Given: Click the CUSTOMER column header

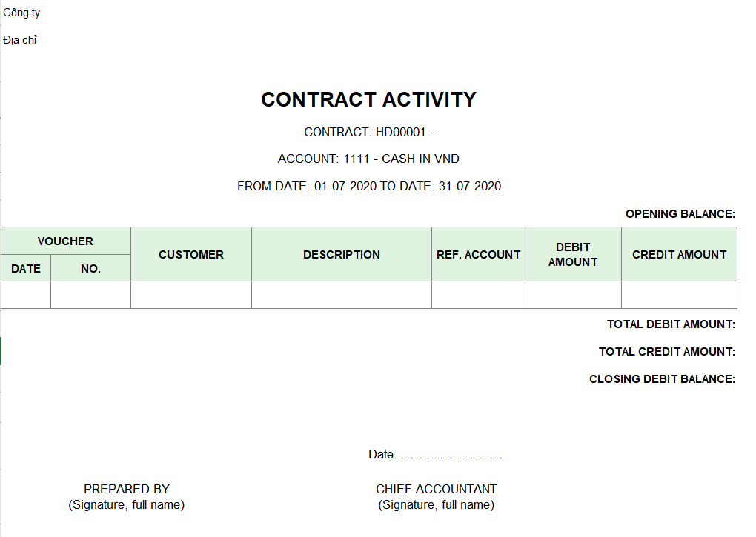Looking at the screenshot, I should pyautogui.click(x=191, y=254).
